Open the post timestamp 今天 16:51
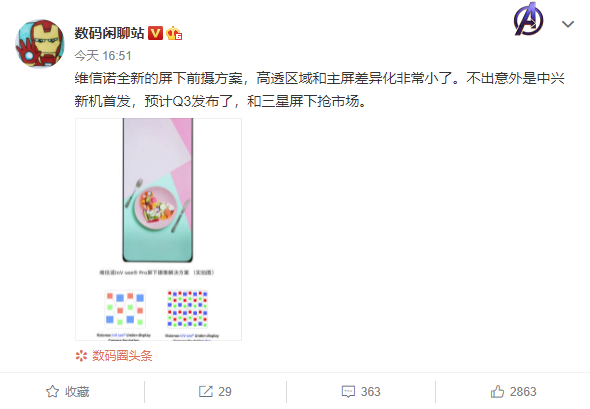 [x=103, y=56]
